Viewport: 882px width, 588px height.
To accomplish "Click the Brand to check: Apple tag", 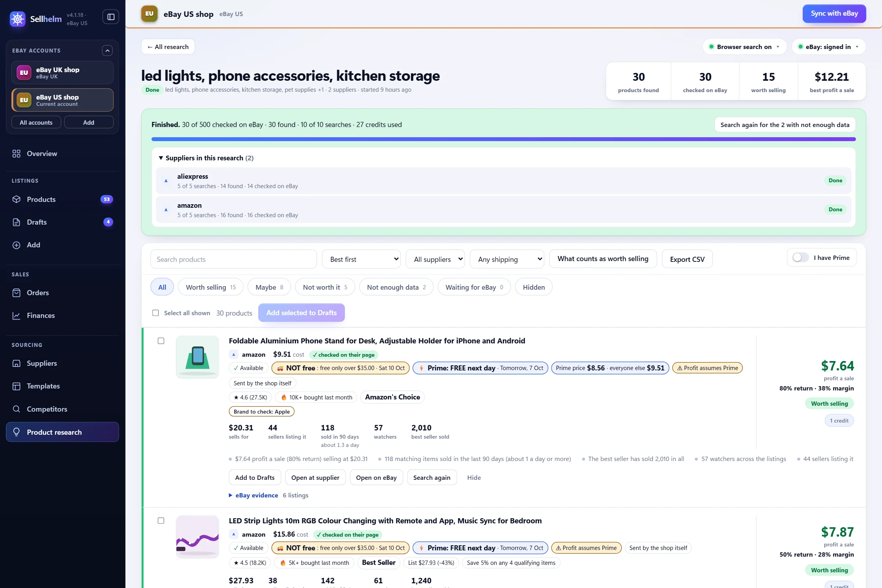I will click(261, 412).
